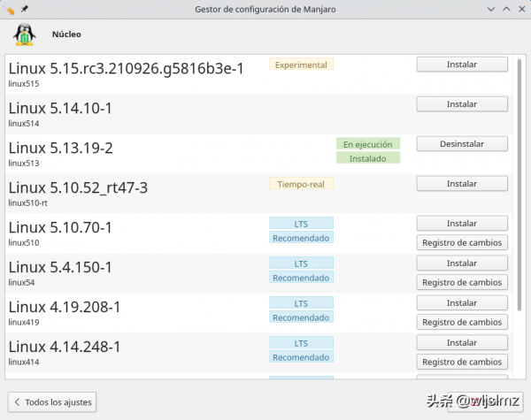Maximize window using the up-chevron title bar icon
The width and height of the screenshot is (531, 420).
(504, 9)
